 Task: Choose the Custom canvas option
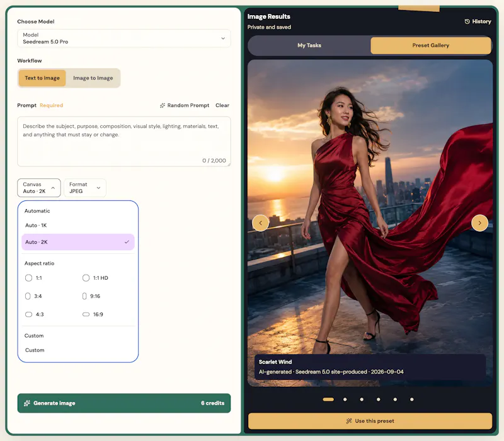point(77,350)
